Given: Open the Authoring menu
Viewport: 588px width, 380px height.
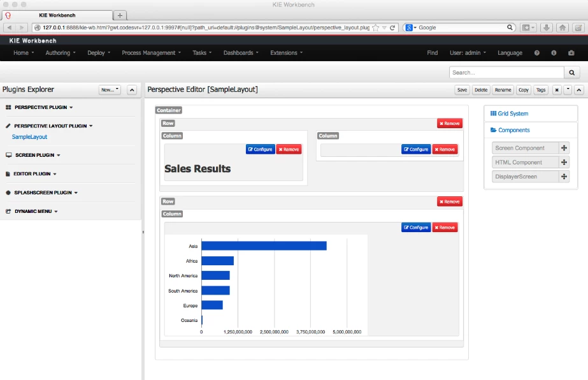Looking at the screenshot, I should (x=61, y=53).
